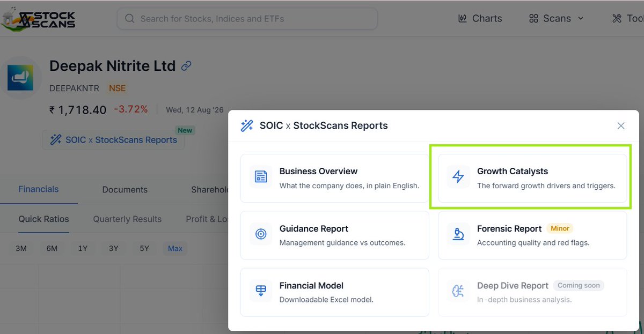The image size is (644, 334).
Task: Click the Tools wrench icon
Action: (617, 19)
